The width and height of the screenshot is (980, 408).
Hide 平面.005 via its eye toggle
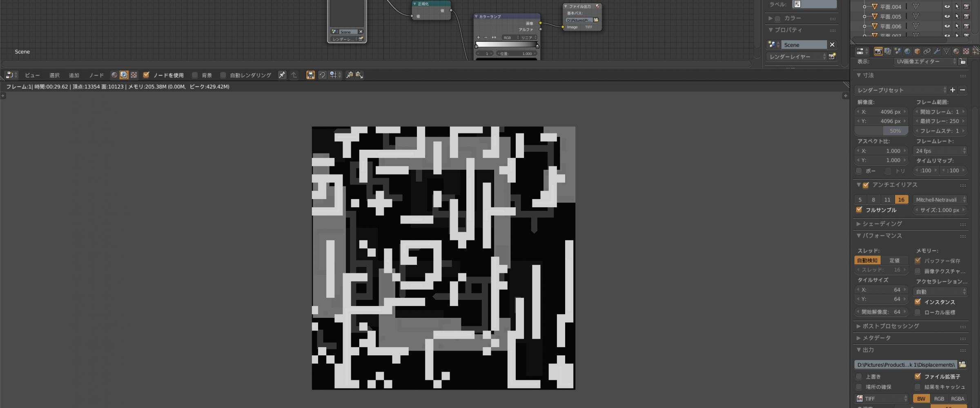coord(947,16)
